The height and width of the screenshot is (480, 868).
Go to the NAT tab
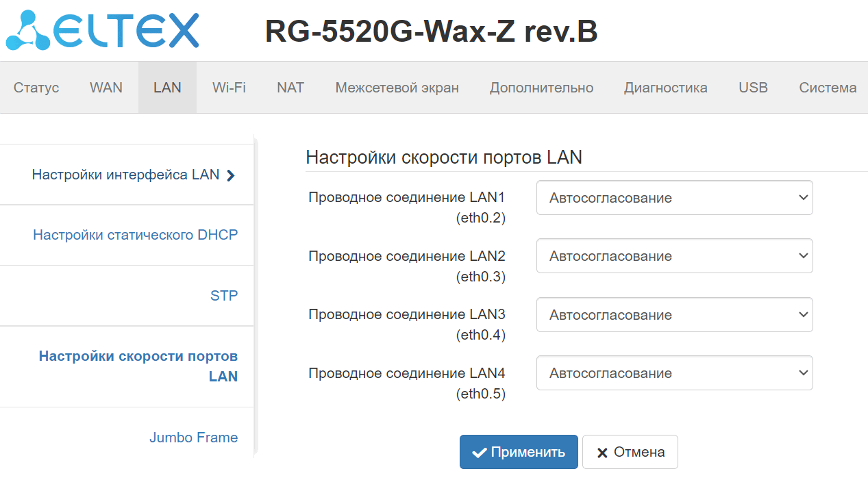click(x=290, y=88)
